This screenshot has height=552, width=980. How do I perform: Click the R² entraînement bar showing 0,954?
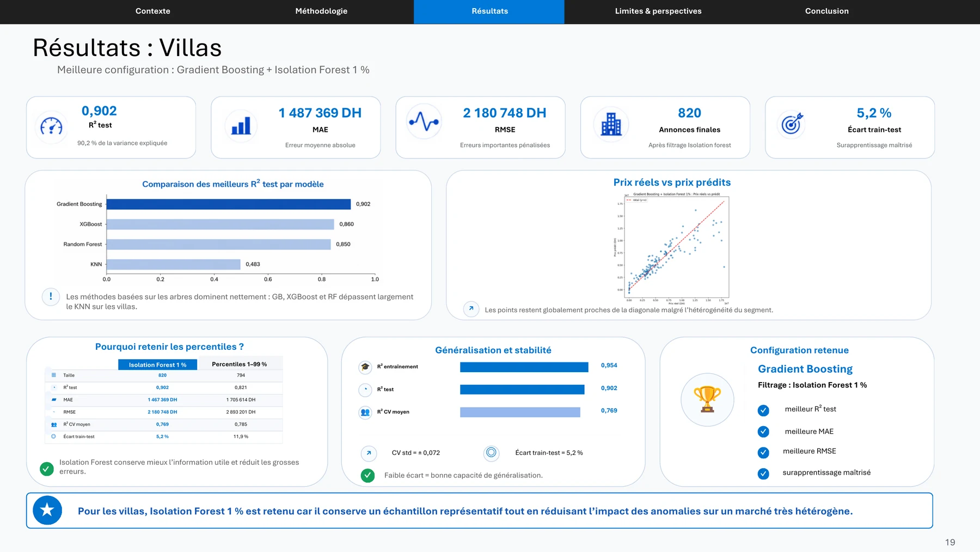(x=524, y=367)
